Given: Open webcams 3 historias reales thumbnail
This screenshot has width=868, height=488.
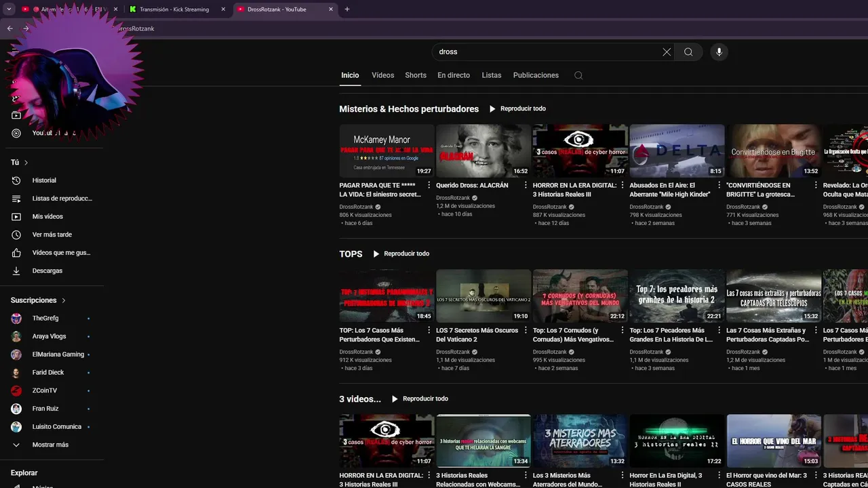Looking at the screenshot, I should pyautogui.click(x=484, y=441).
